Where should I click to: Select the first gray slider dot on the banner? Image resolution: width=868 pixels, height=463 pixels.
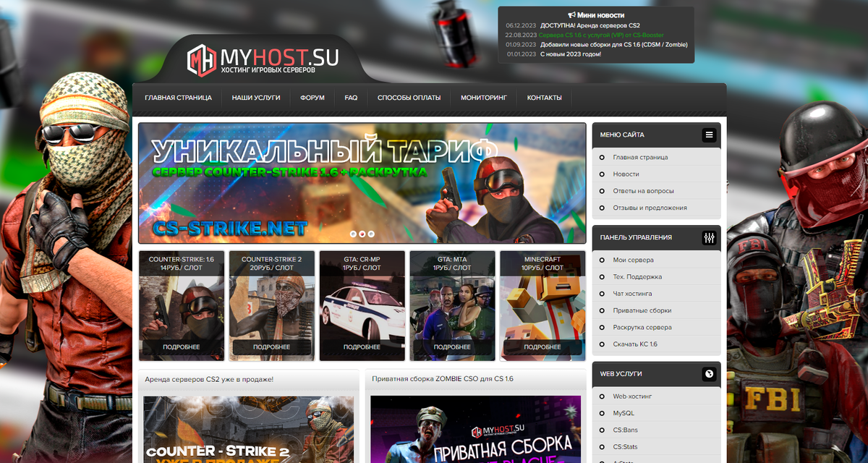point(353,234)
